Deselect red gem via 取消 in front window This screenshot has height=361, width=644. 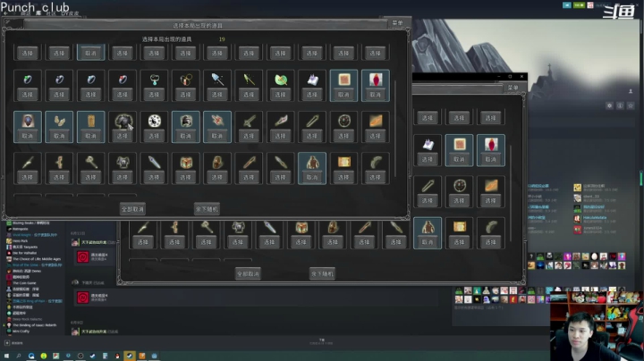click(x=376, y=95)
